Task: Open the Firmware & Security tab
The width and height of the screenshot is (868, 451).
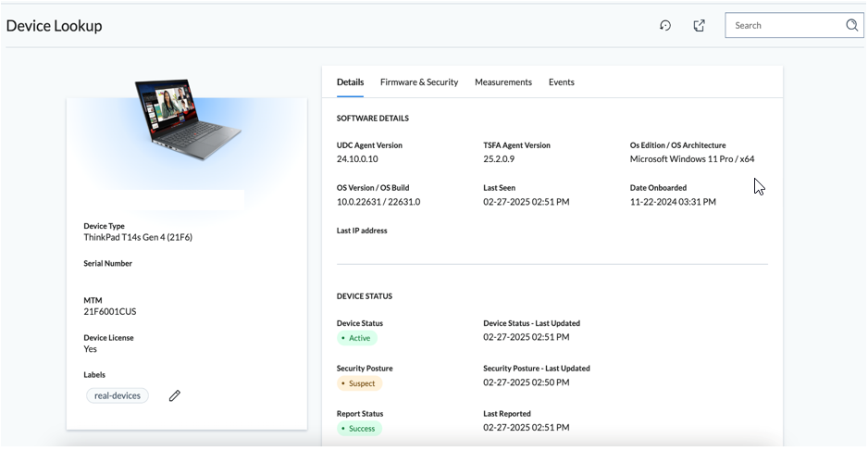Action: coord(419,82)
